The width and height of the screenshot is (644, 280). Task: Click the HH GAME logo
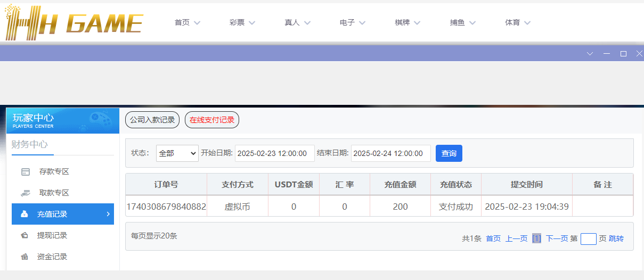coord(74,22)
